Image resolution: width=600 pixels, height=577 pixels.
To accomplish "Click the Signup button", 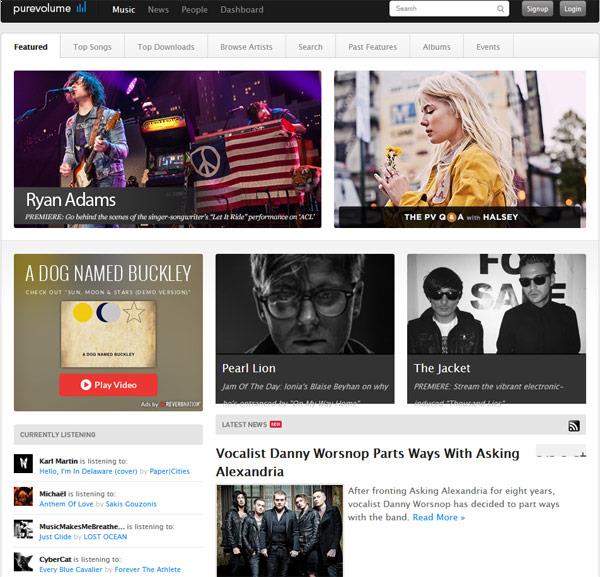I will click(x=537, y=9).
